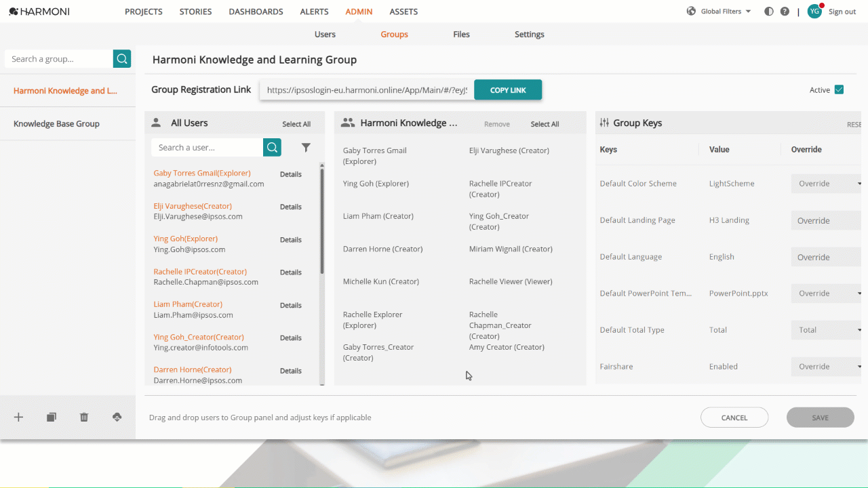Image resolution: width=868 pixels, height=488 pixels.
Task: Select Knowledge Base Group
Action: click(x=56, y=124)
